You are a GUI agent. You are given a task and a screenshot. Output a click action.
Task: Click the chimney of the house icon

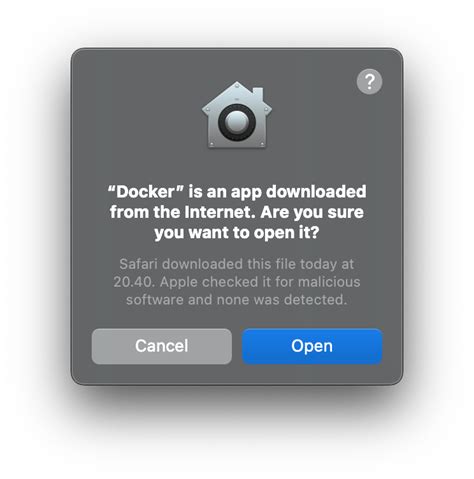pos(258,94)
